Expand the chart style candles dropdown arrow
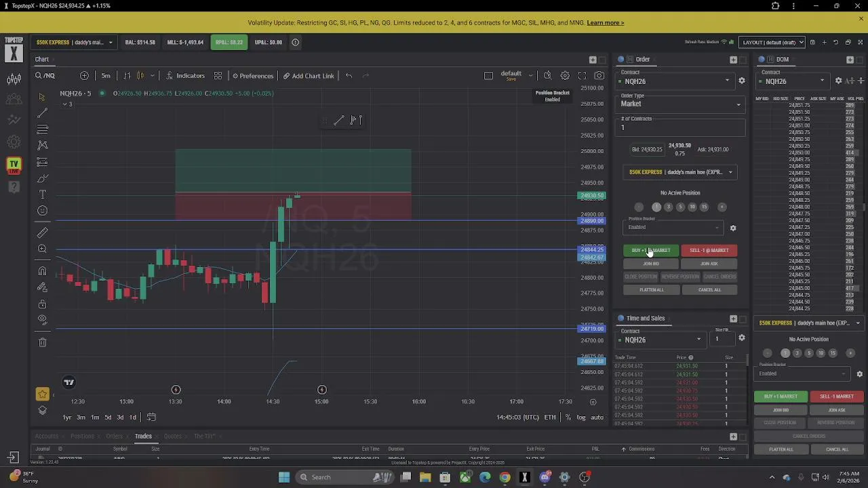The width and height of the screenshot is (868, 488). pyautogui.click(x=152, y=75)
